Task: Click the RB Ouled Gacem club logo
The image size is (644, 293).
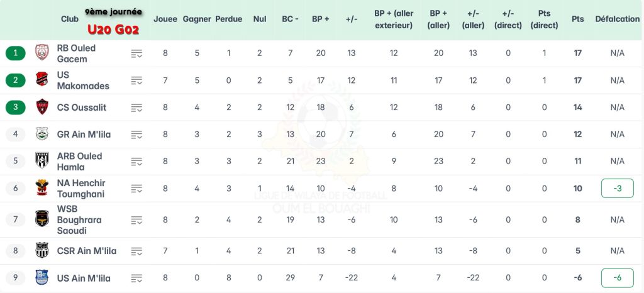Action: tap(42, 53)
